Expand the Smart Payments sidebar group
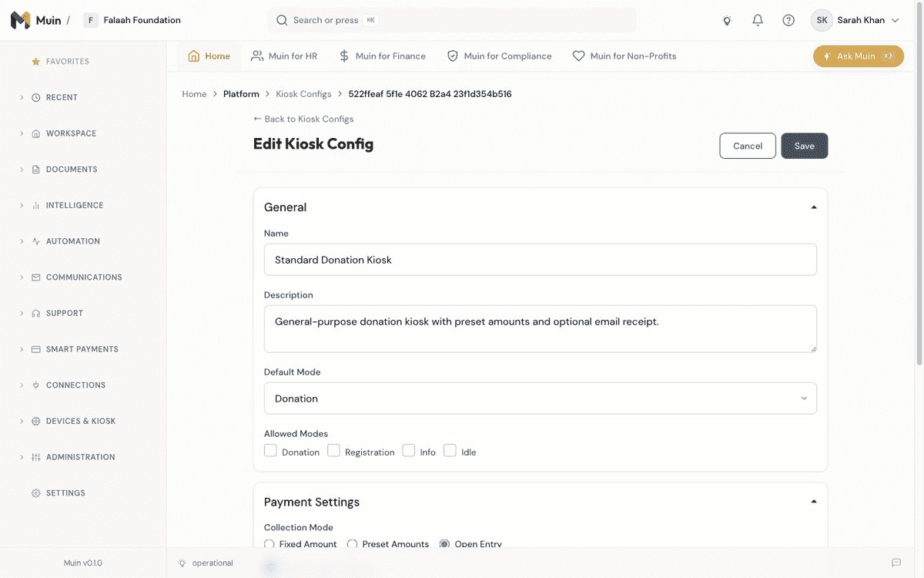924x578 pixels. pyautogui.click(x=22, y=349)
